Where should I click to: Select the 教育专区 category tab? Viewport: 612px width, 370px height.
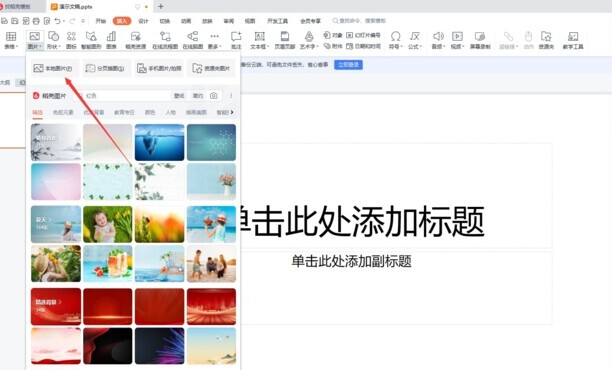[x=124, y=112]
